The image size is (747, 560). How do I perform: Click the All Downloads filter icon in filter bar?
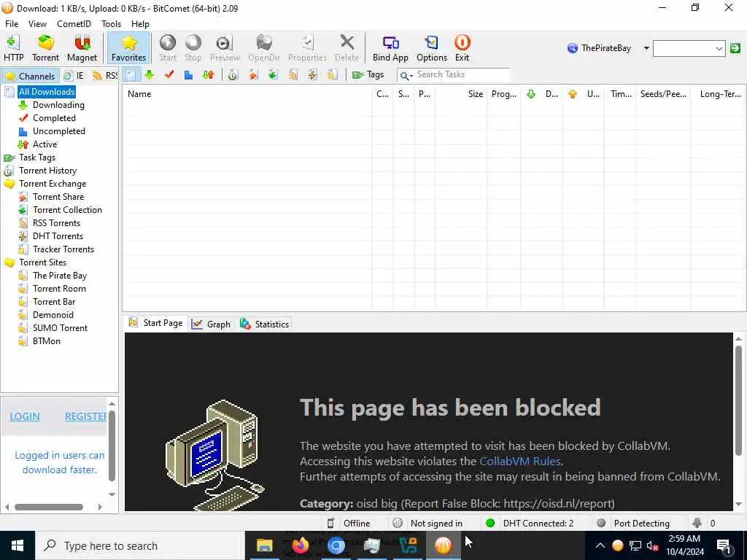point(131,75)
